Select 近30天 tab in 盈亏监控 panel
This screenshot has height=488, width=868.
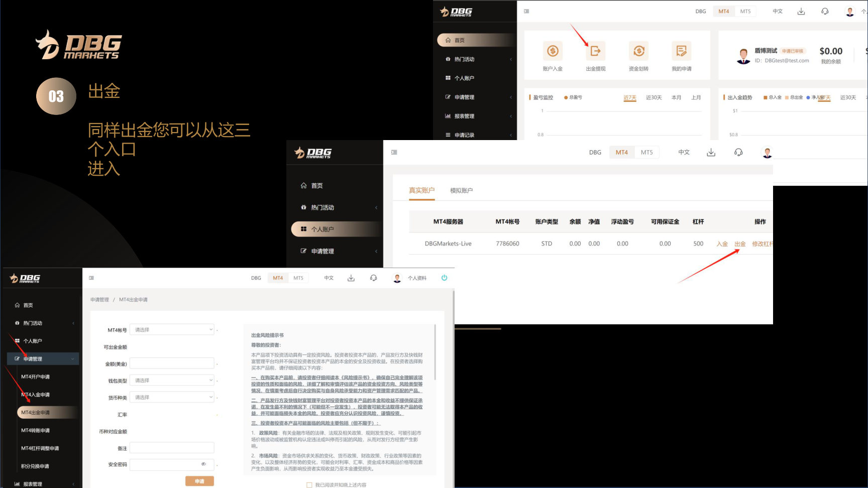[654, 97]
